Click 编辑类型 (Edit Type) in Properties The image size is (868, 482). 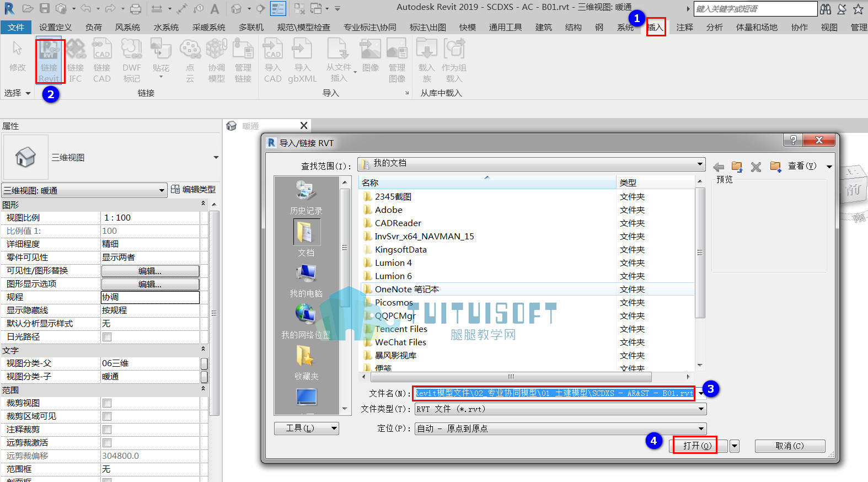(194, 189)
